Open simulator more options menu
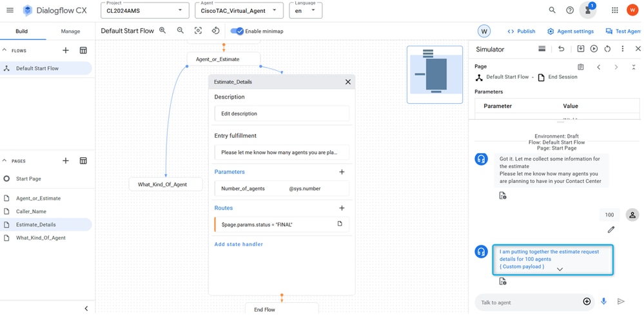644x315 pixels. click(623, 49)
